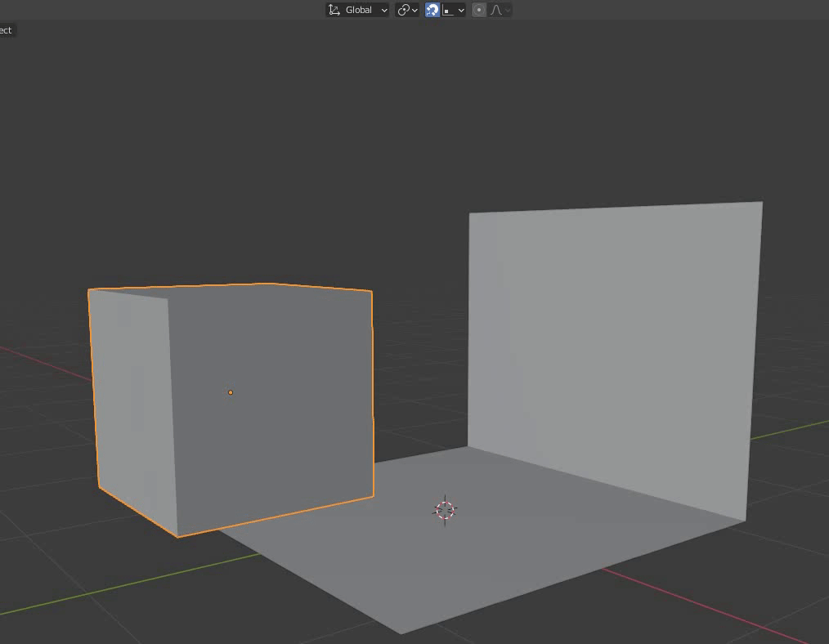The width and height of the screenshot is (829, 644).
Task: Expand the pivot point dropdown arrow
Action: [x=415, y=10]
